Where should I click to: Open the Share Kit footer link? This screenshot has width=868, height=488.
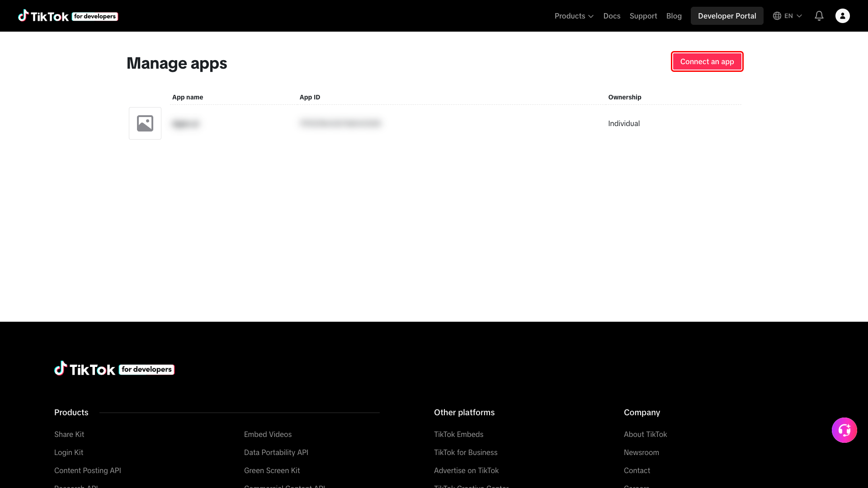(69, 434)
